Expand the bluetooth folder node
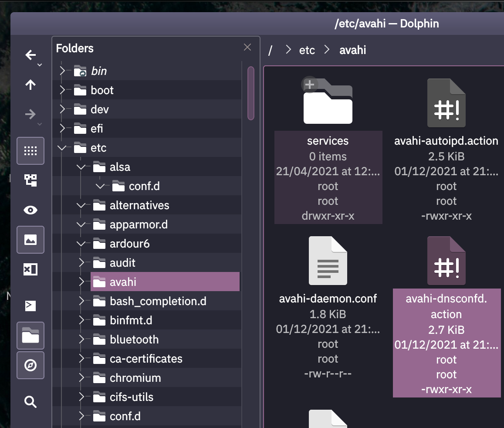 [81, 340]
